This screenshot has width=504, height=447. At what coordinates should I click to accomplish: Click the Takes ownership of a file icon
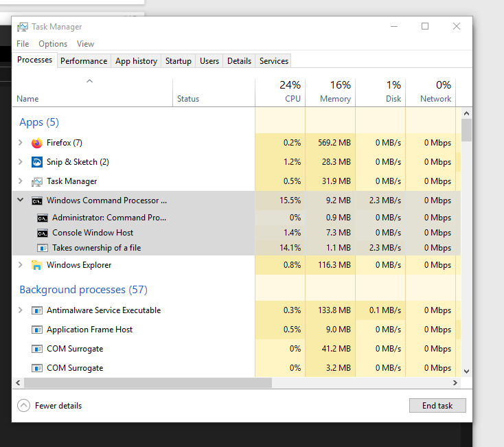[x=43, y=248]
